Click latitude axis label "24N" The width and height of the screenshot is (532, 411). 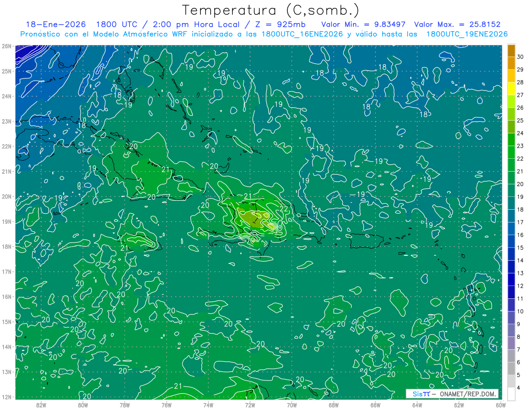pos(7,96)
